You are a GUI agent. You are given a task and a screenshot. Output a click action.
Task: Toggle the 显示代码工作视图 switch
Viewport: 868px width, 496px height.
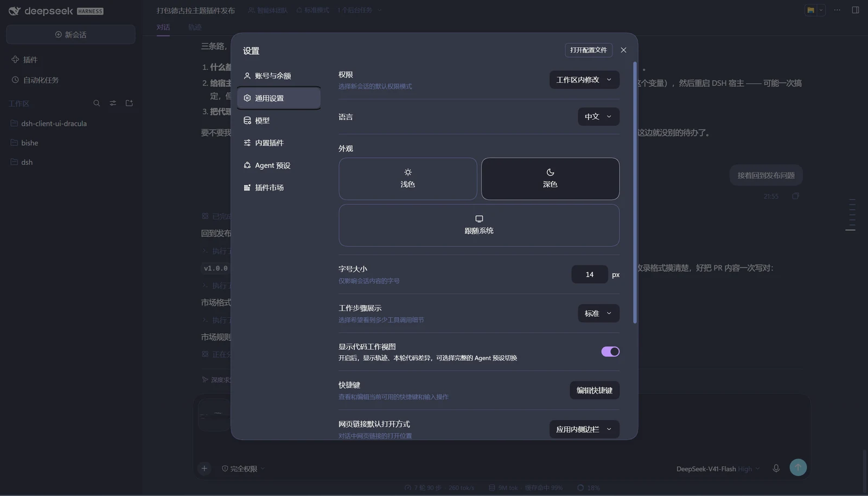point(610,352)
